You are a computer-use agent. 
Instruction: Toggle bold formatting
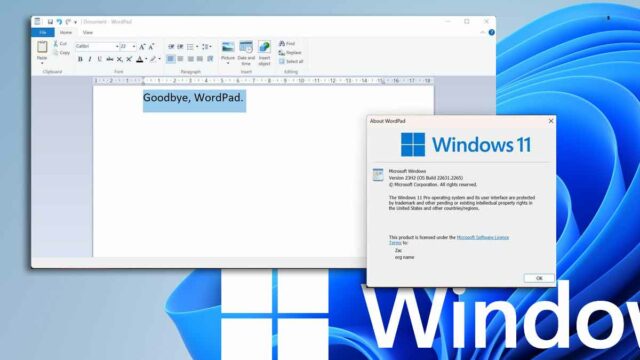[x=80, y=59]
